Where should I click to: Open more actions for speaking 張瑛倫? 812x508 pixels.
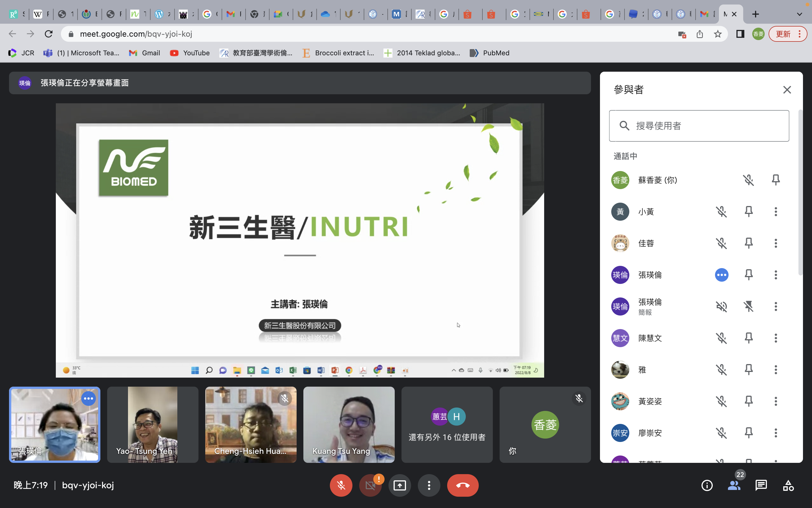tap(775, 275)
